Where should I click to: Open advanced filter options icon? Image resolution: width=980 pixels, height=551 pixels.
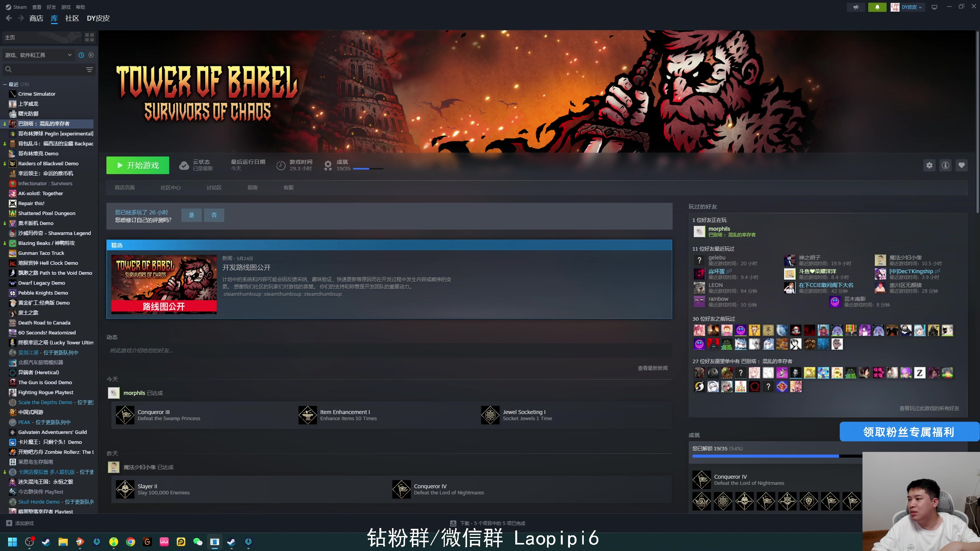[89, 69]
